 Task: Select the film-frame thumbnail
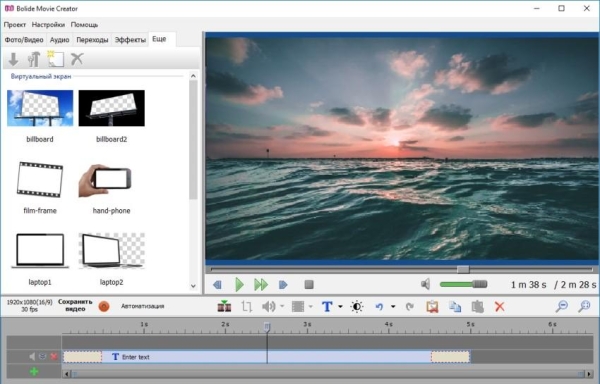tap(40, 179)
